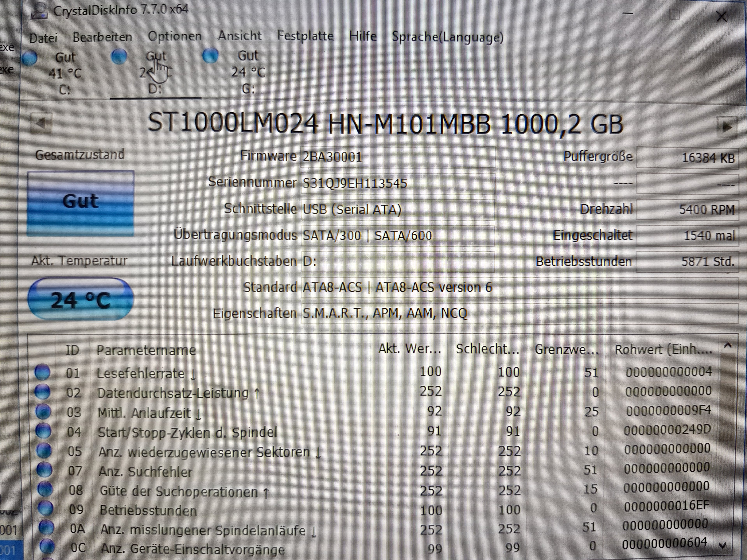Select the G: drive tab

[248, 72]
